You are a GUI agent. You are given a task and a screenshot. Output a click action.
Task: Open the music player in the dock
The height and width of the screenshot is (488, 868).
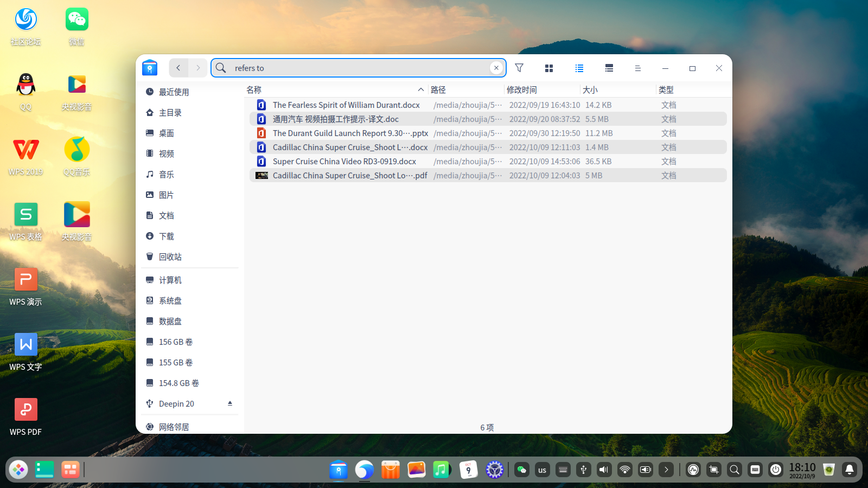pos(442,470)
